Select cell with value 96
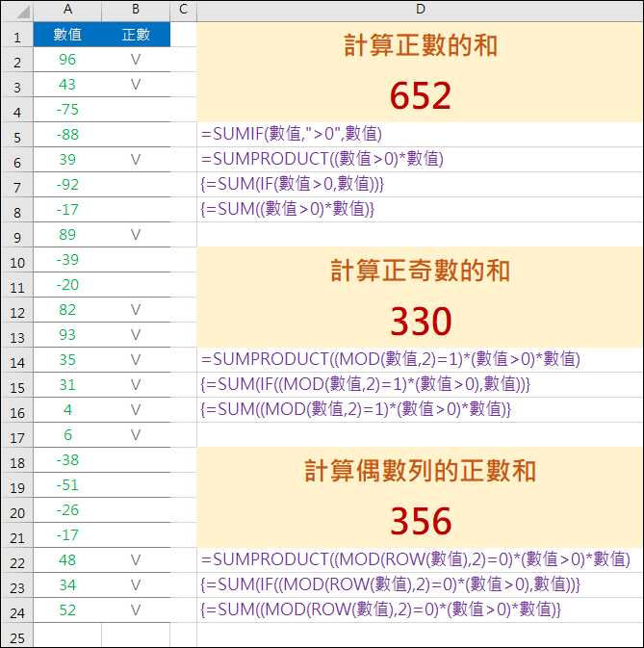644x648 pixels. (67, 60)
